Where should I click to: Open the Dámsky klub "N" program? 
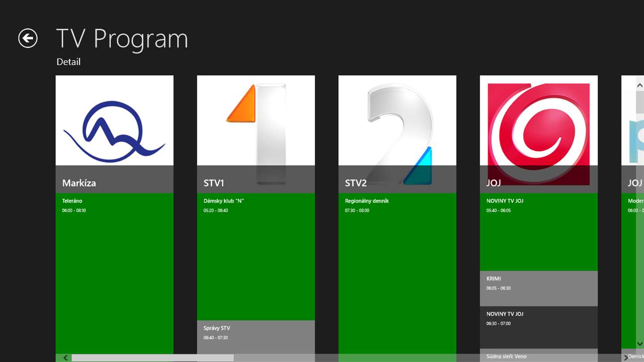click(256, 257)
